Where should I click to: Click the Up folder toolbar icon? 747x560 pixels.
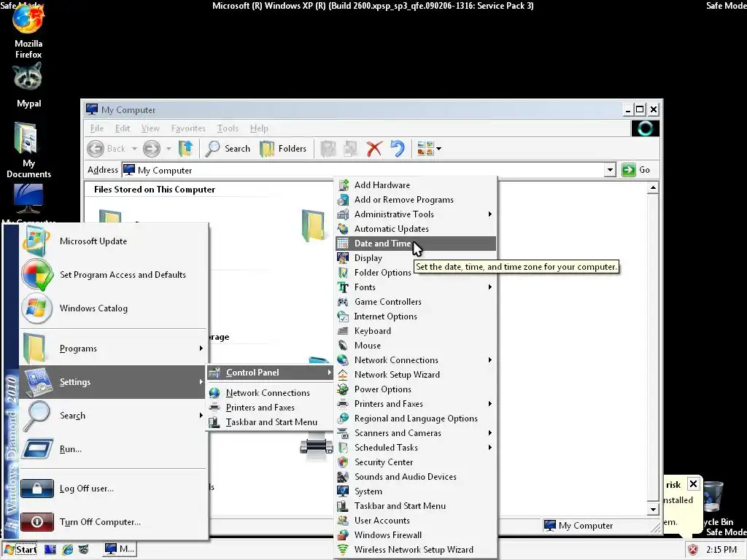186,149
